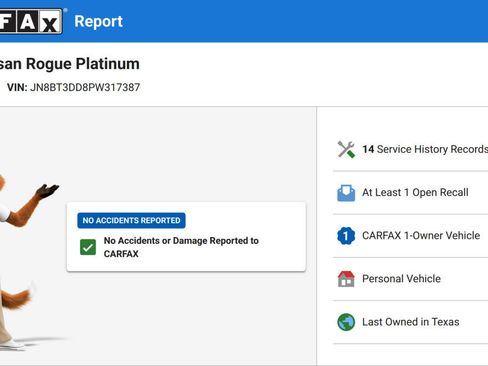Click the open recall envelope icon
Viewport: 488px width, 366px height.
pyautogui.click(x=346, y=193)
